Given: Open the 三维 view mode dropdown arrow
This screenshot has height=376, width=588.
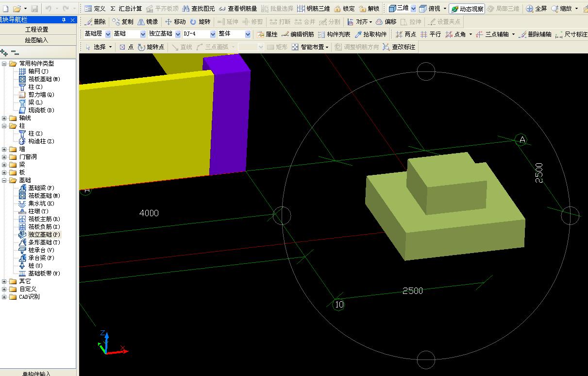Looking at the screenshot, I should 413,9.
